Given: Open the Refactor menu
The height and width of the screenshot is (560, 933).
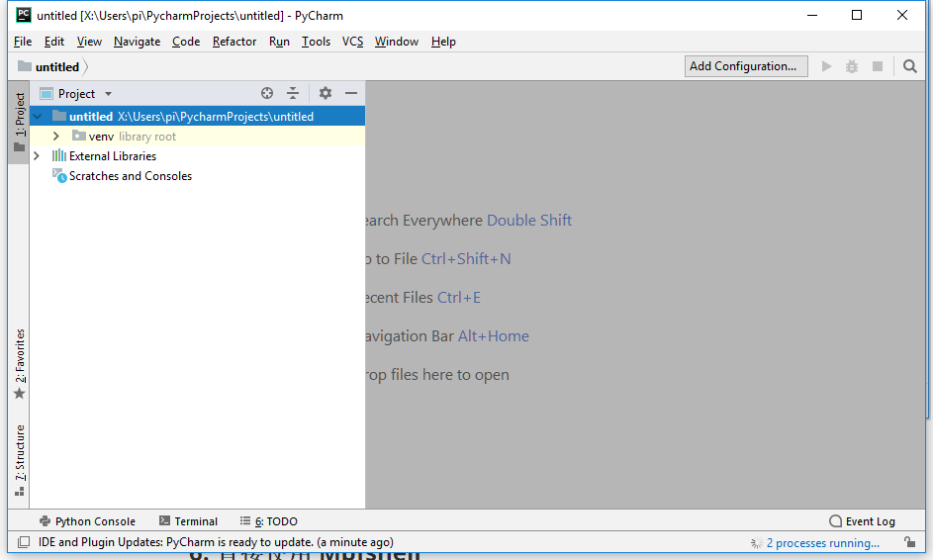Looking at the screenshot, I should tap(234, 42).
